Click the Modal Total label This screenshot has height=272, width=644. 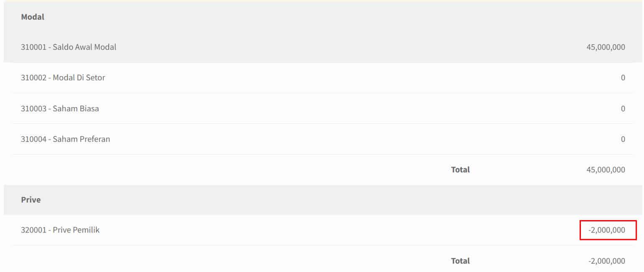[460, 169]
